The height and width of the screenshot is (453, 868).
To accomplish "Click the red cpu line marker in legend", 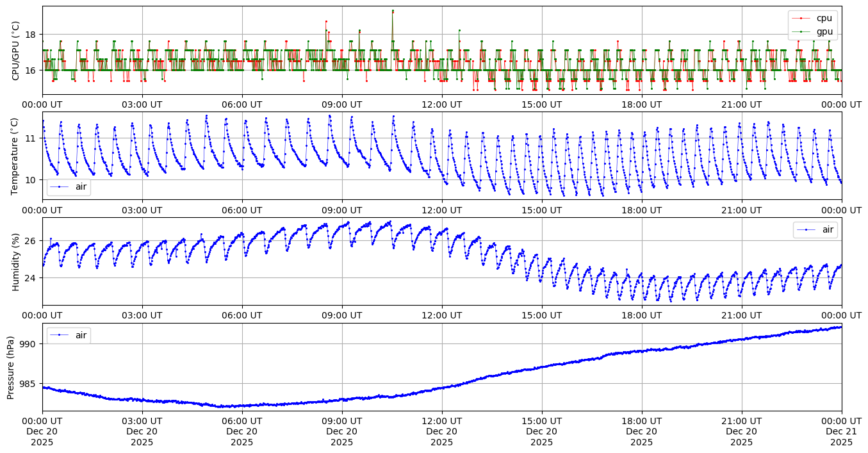I will (801, 18).
